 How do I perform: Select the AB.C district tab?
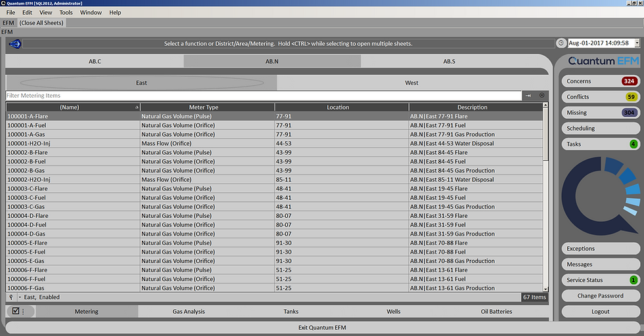pyautogui.click(x=95, y=61)
